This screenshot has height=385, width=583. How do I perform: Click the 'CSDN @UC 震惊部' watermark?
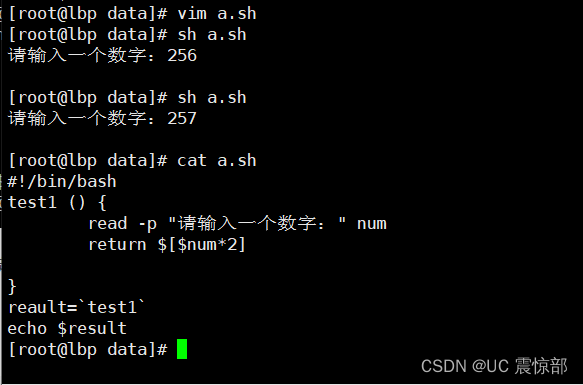tap(494, 366)
